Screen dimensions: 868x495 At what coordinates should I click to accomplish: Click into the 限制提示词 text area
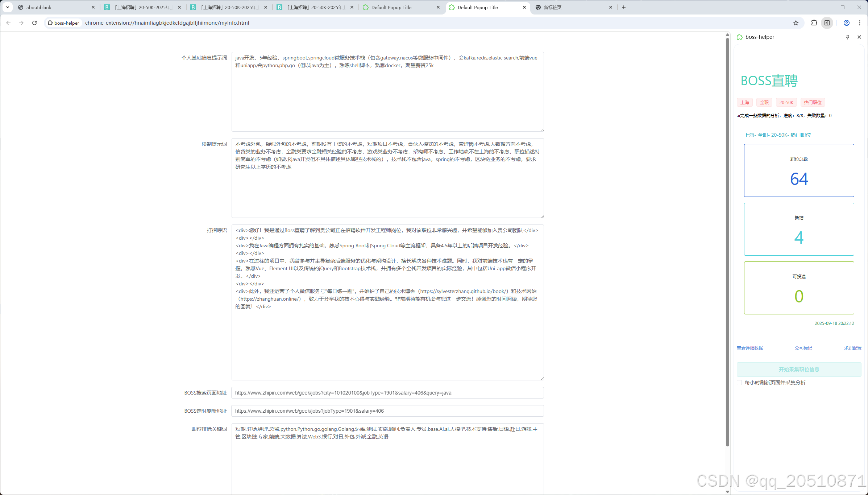pyautogui.click(x=387, y=178)
